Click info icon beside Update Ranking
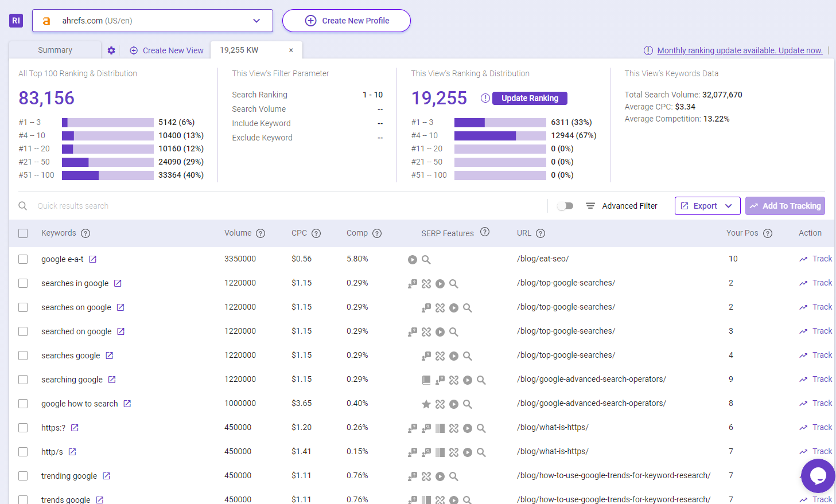 [485, 98]
